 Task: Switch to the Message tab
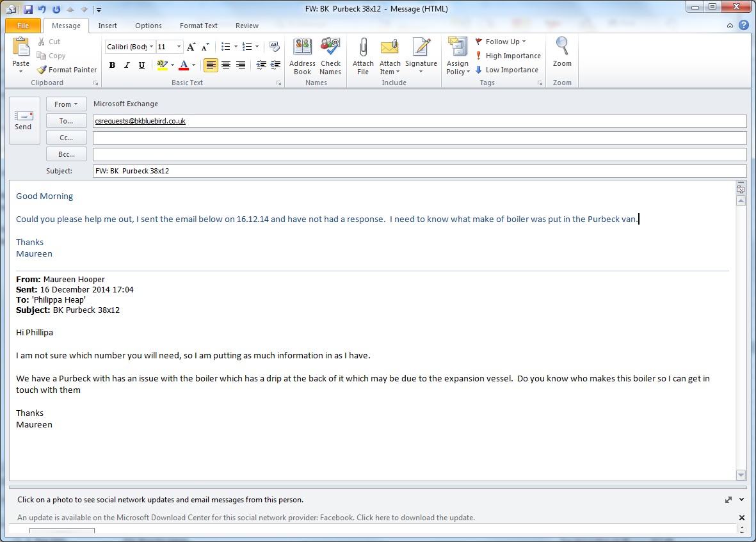66,26
